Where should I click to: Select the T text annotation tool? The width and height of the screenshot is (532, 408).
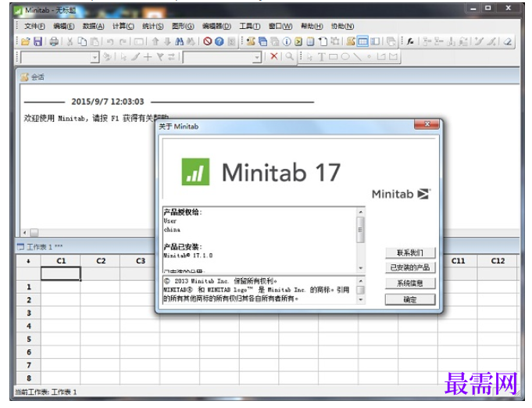point(321,57)
